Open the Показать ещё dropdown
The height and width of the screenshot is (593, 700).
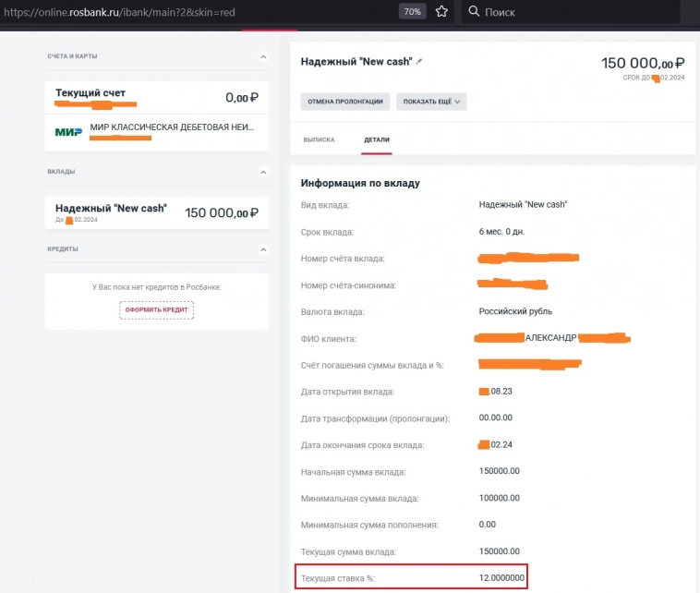pos(431,101)
